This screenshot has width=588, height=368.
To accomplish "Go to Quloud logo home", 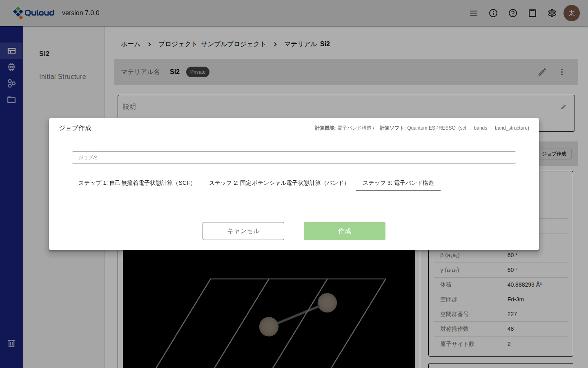I will pos(33,13).
